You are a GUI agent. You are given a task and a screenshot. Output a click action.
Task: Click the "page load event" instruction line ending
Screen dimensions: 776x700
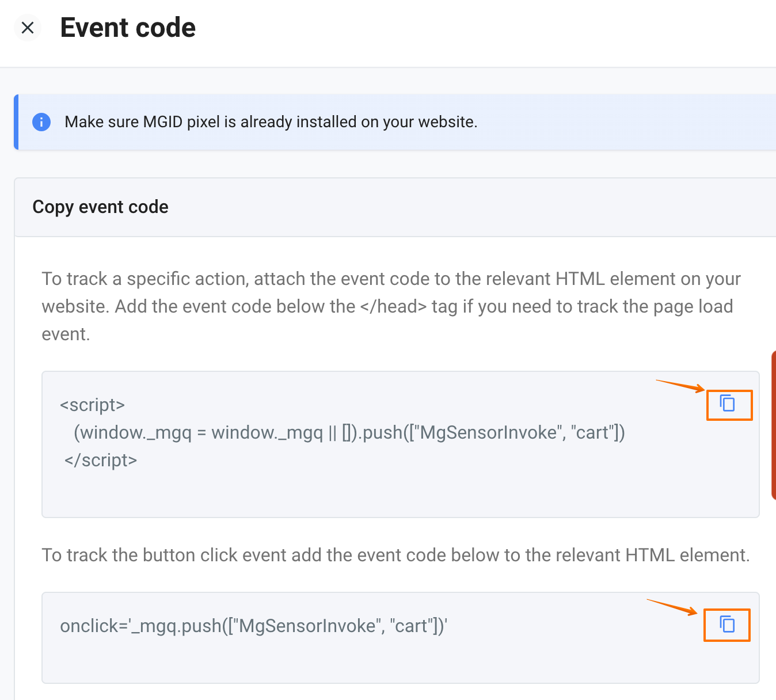[66, 334]
